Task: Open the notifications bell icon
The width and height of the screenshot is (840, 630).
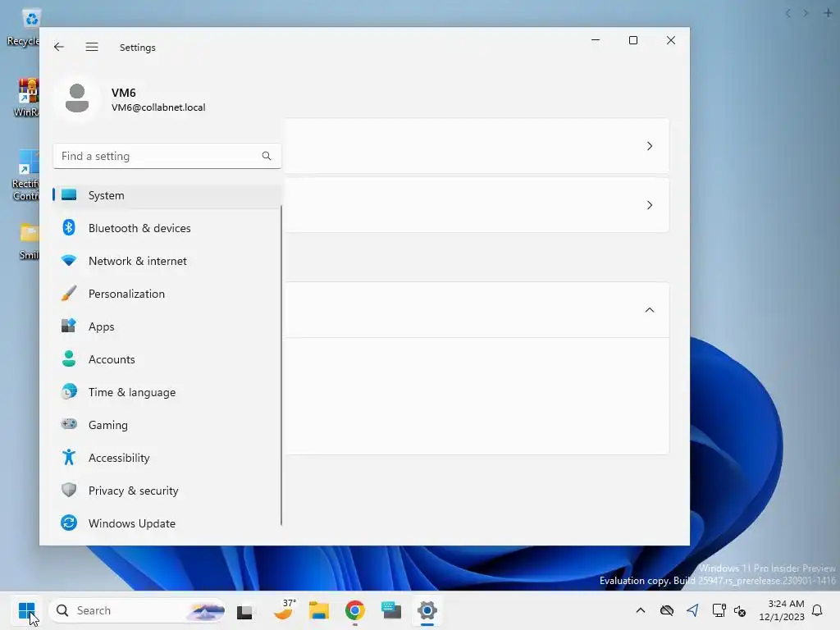Action: (x=818, y=610)
